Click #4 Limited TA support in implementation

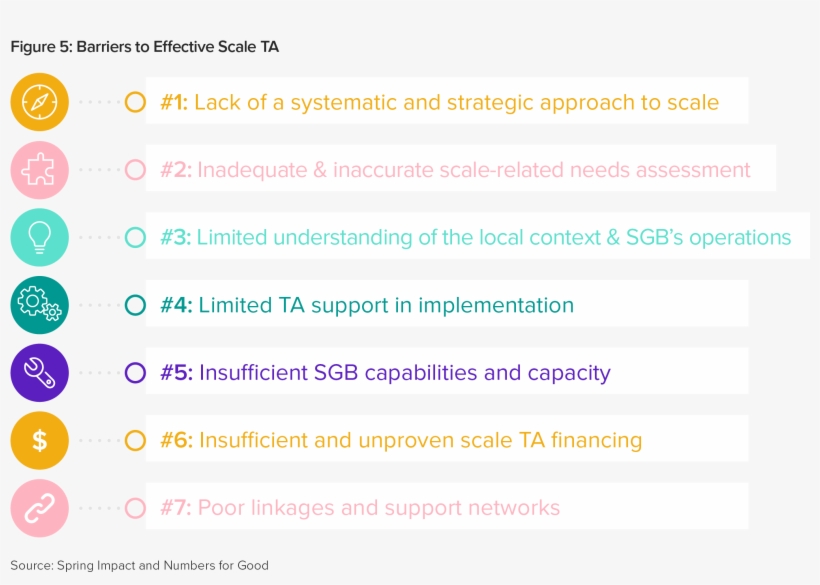tap(367, 305)
